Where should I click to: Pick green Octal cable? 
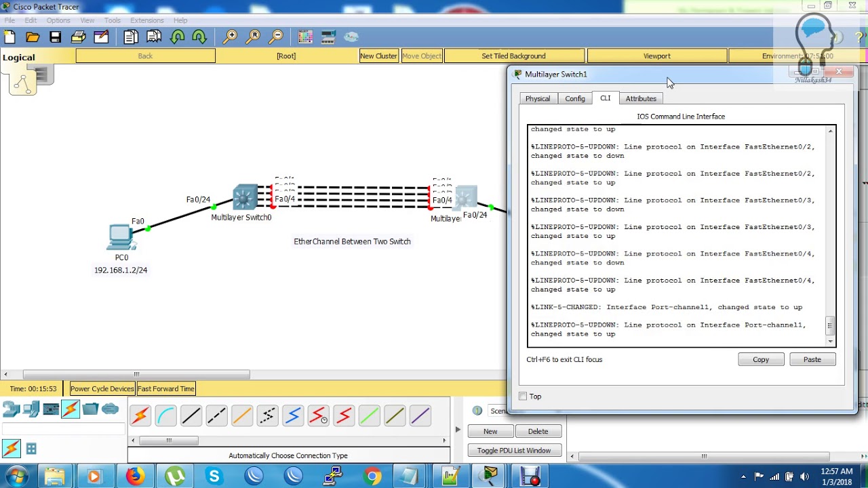point(369,415)
